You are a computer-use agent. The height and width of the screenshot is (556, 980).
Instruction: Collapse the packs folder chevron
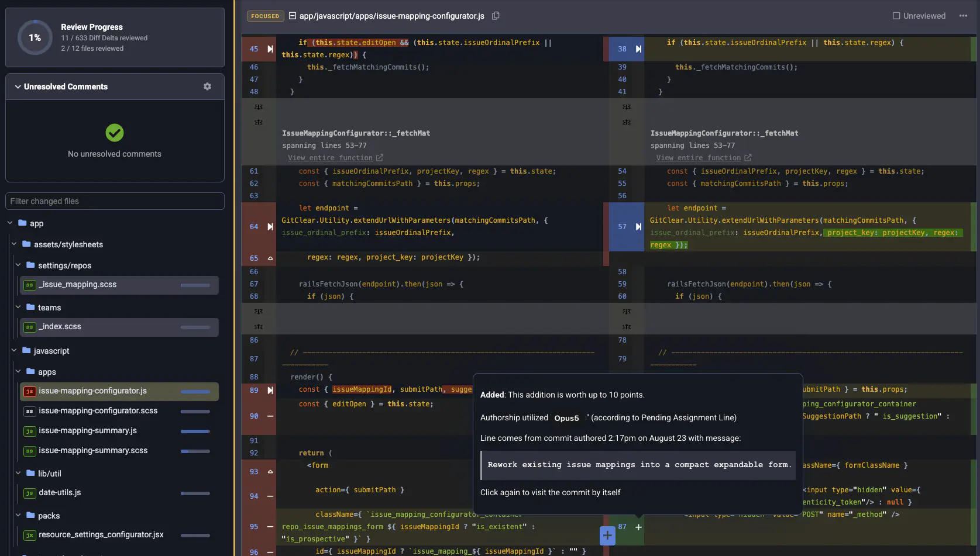tap(18, 515)
